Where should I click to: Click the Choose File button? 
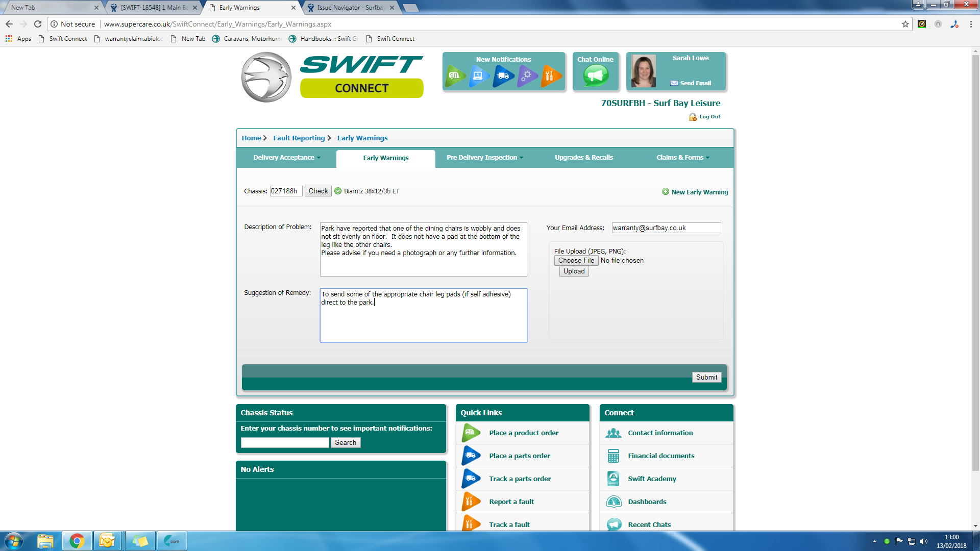[x=576, y=261]
